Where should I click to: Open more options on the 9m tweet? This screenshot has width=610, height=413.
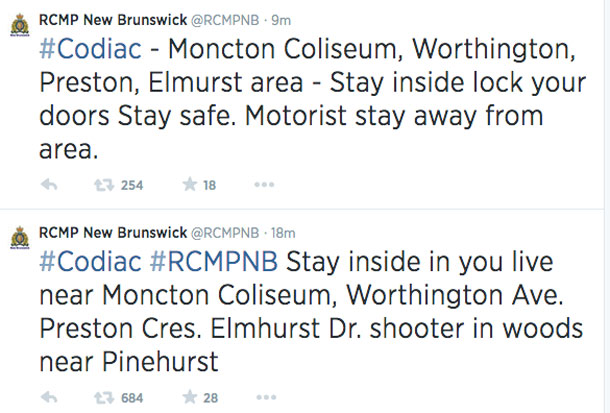coord(264,185)
